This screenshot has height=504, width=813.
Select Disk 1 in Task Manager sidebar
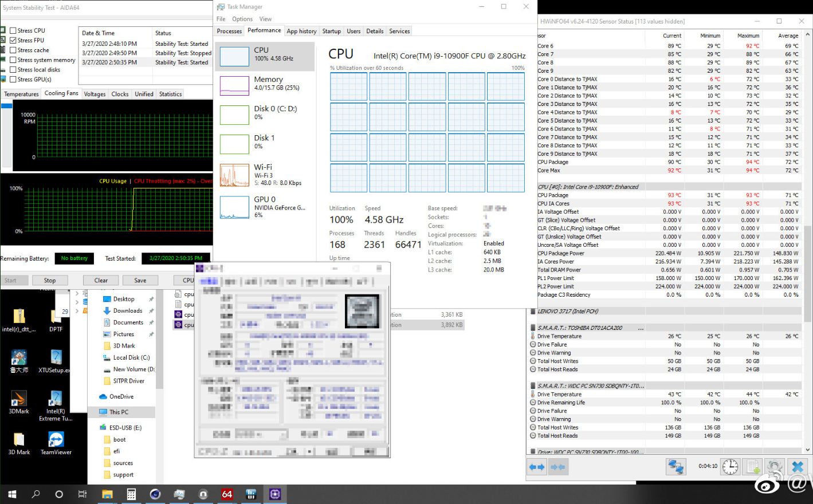tap(265, 143)
